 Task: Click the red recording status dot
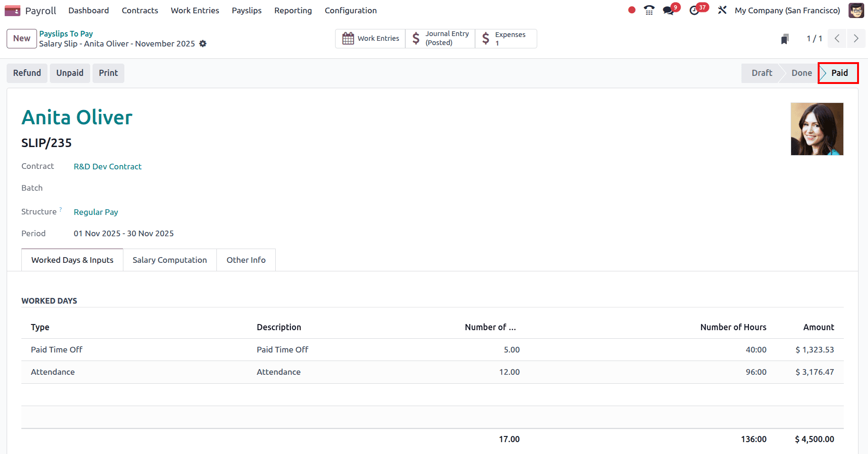point(631,9)
